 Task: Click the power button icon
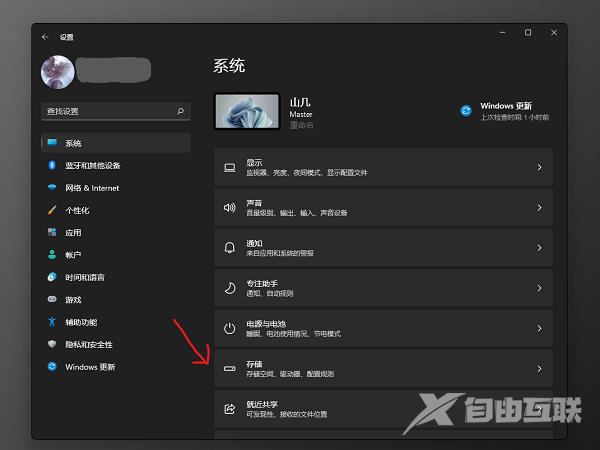tap(230, 328)
